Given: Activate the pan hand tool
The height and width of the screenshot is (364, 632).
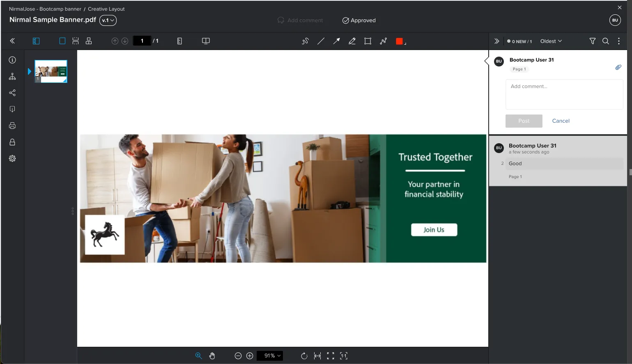Looking at the screenshot, I should click(x=212, y=356).
